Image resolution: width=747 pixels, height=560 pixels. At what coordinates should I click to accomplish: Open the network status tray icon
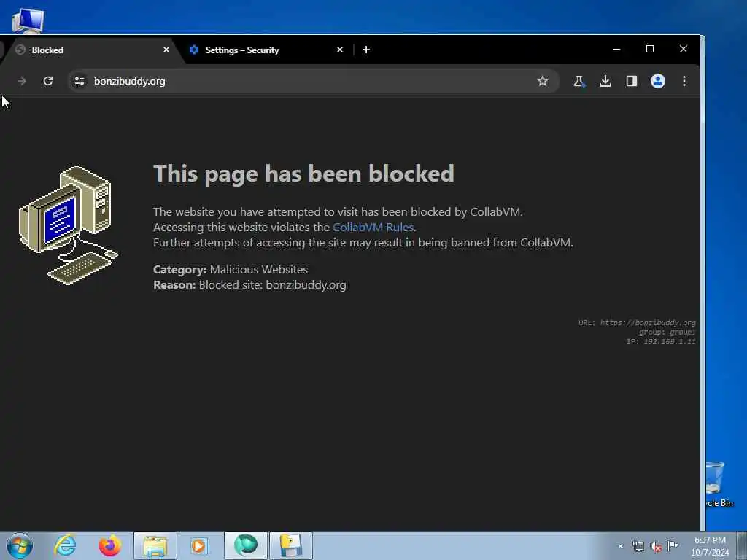(x=638, y=547)
